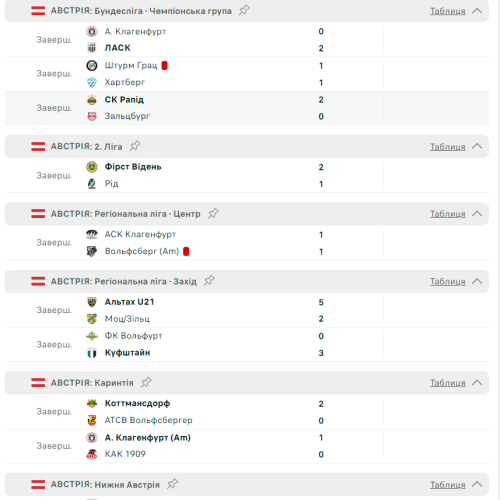Screen dimensions: 500x500
Task: Open the Kottmannsdorf vs ATSV Wolfsberger match
Action: click(247, 412)
